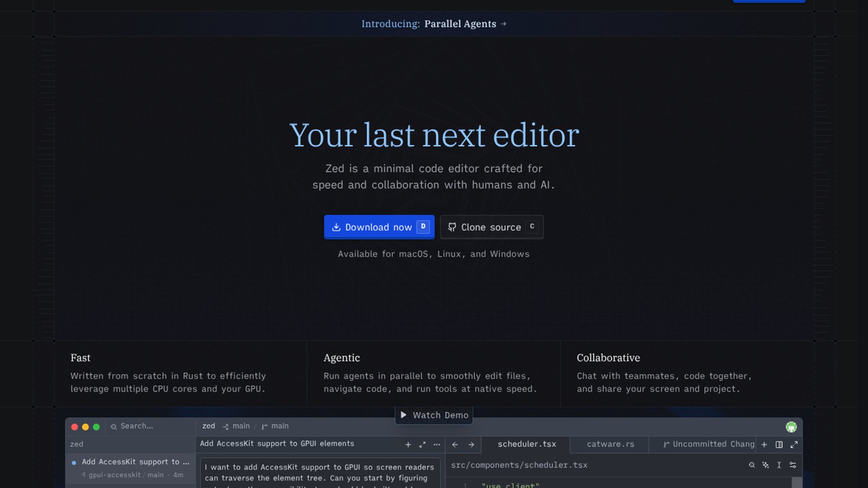Click the gpui-accesskit / main label under the thread
Viewport: 868px width, 488px height.
pyautogui.click(x=126, y=475)
